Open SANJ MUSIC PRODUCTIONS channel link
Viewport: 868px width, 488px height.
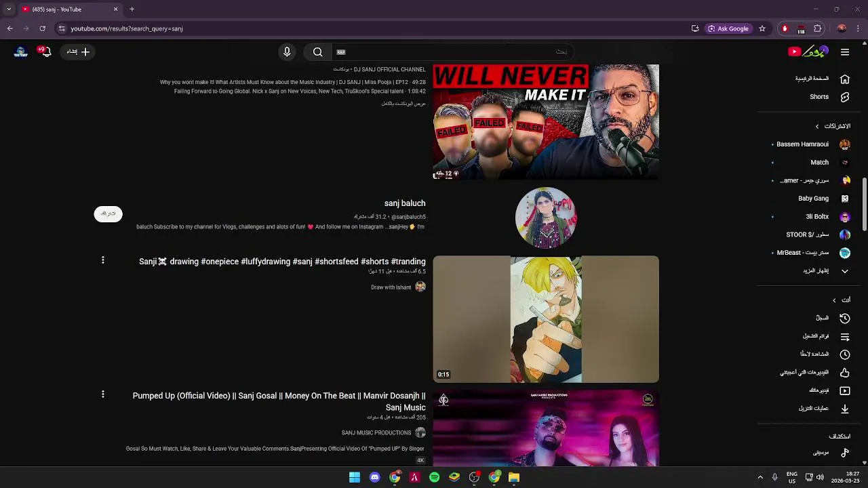pyautogui.click(x=376, y=433)
